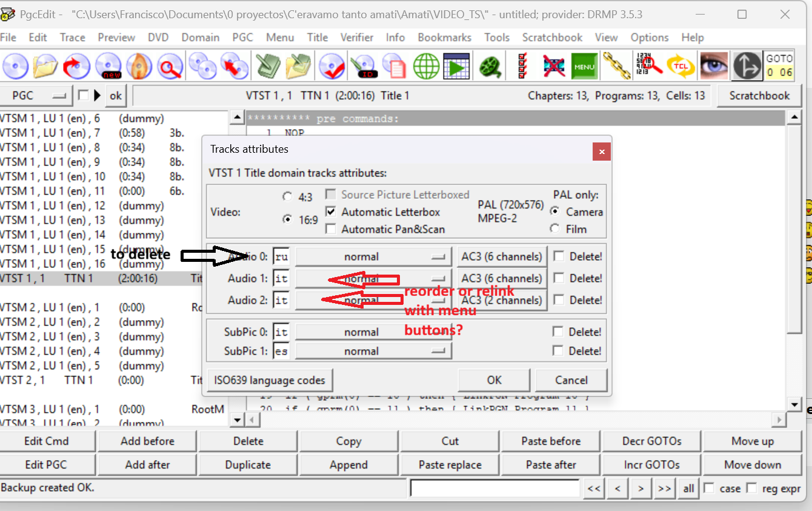This screenshot has height=511, width=812.
Task: Enable the Automatic Pan&Scan checkbox
Action: point(331,229)
